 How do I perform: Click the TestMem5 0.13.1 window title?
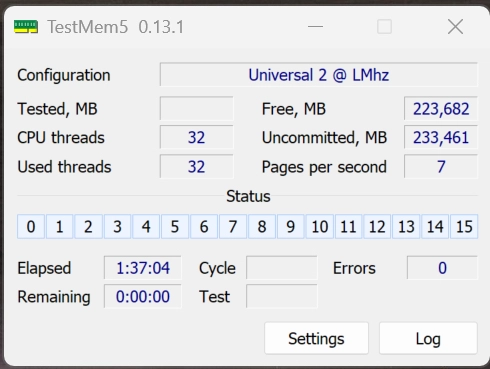tap(115, 27)
